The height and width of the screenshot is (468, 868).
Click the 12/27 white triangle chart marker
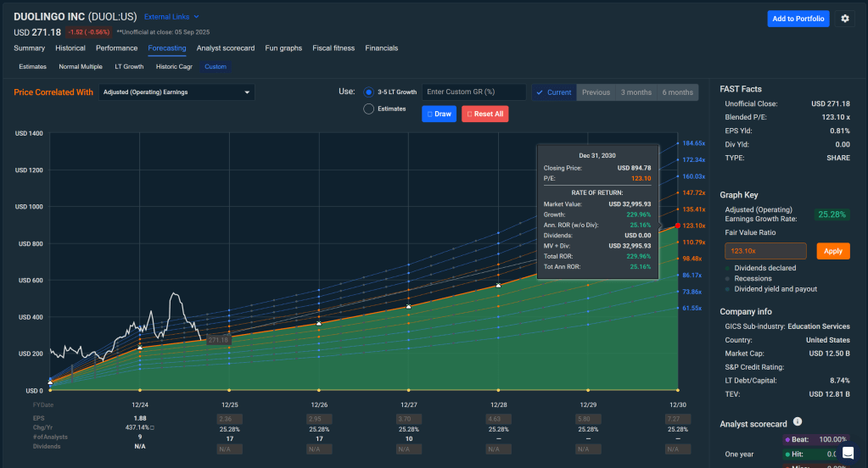click(x=409, y=306)
